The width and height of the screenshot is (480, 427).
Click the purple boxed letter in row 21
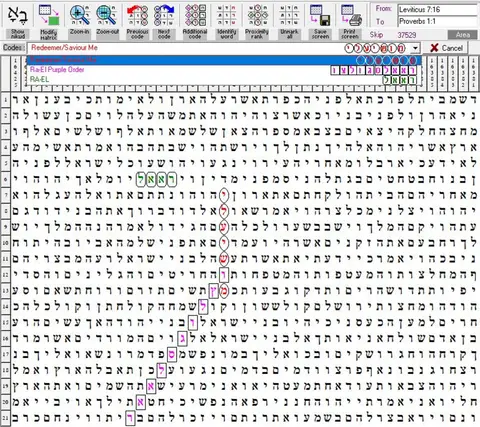click(x=130, y=418)
